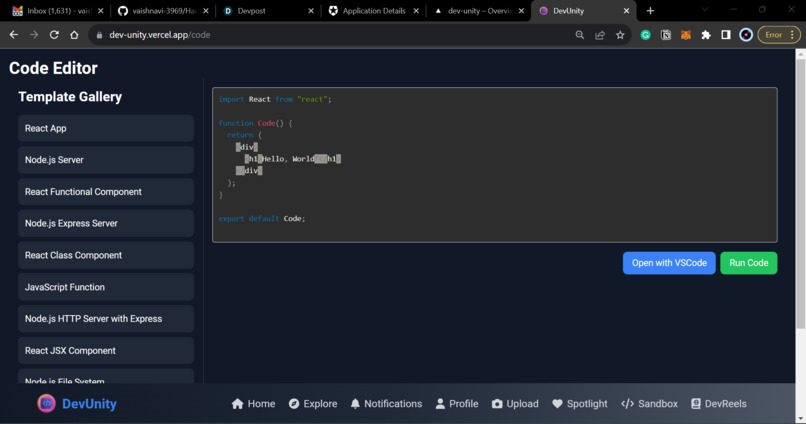
Task: Open the extensions puzzle icon
Action: [706, 35]
